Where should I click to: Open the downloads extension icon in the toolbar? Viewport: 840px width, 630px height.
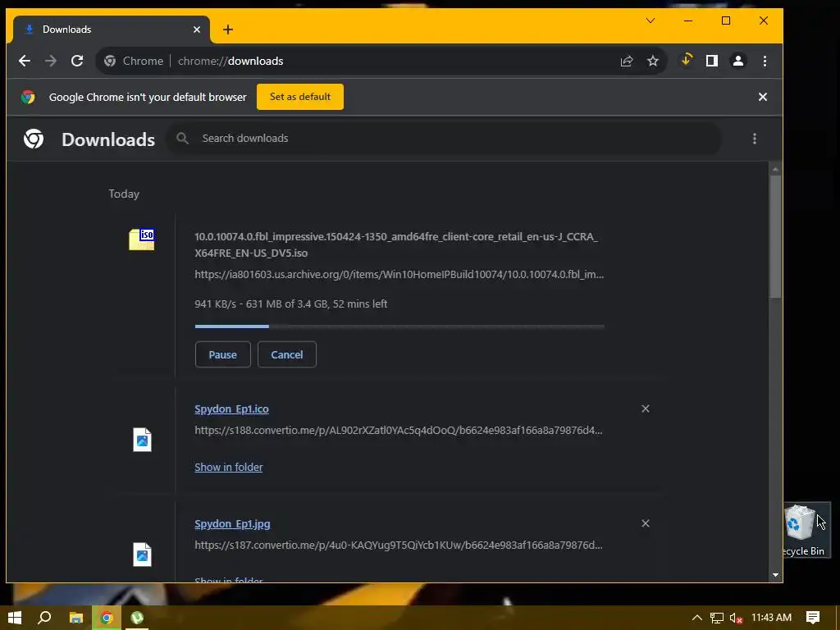click(x=686, y=61)
